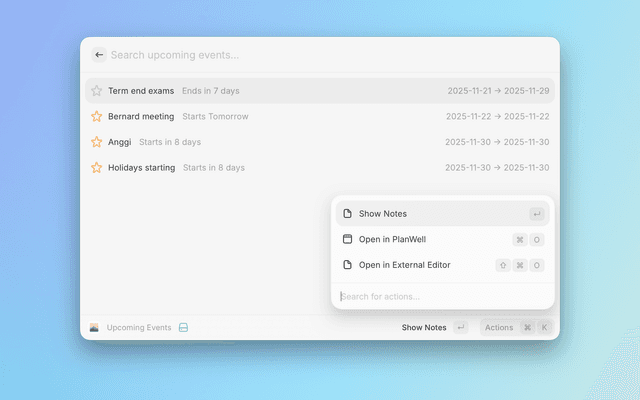Toggle star on Term end exams
The height and width of the screenshot is (400, 640).
click(97, 91)
